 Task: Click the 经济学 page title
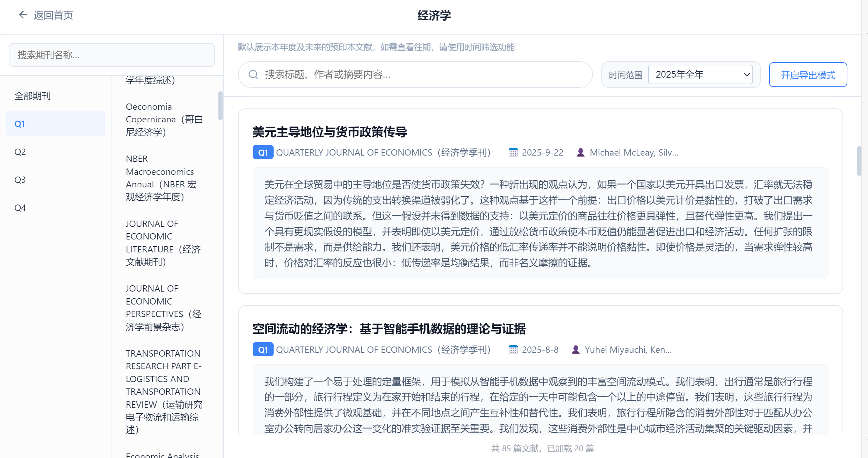point(434,15)
